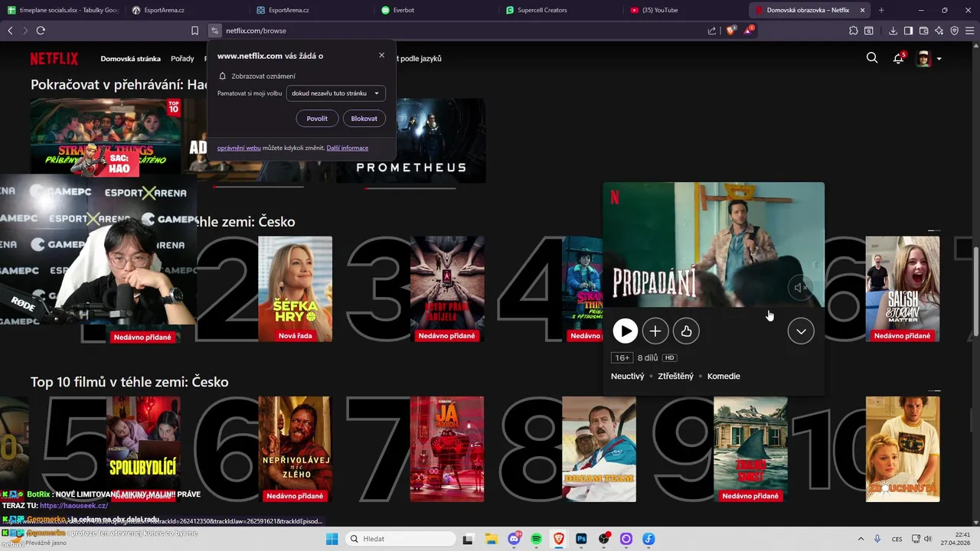
Task: Click the Hledat taskbar search box
Action: coord(400,539)
